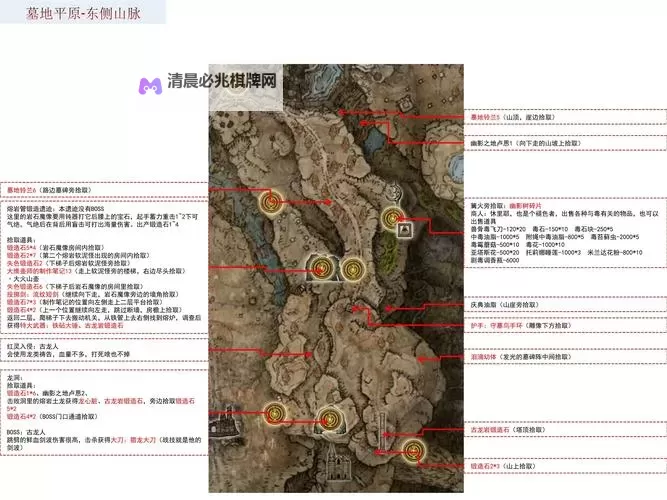Image resolution: width=667 pixels, height=500 pixels.
Task: Click the church building icon on the map
Action: point(339,465)
